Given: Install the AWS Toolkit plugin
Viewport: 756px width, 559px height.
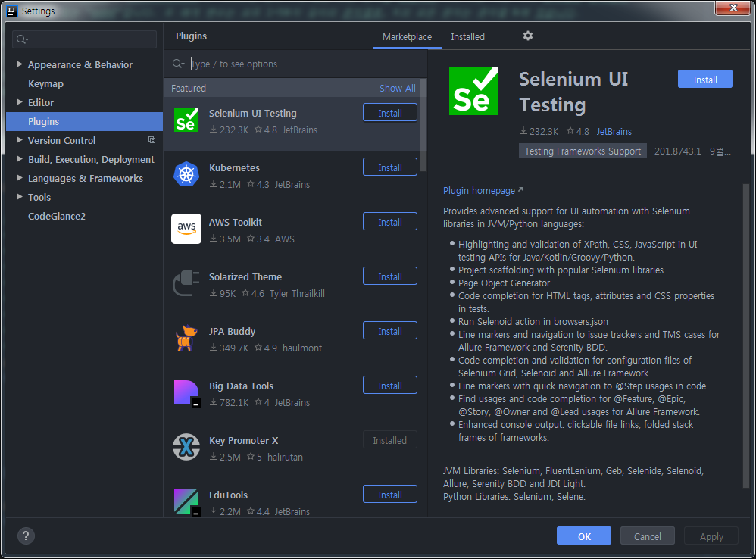Looking at the screenshot, I should click(389, 222).
